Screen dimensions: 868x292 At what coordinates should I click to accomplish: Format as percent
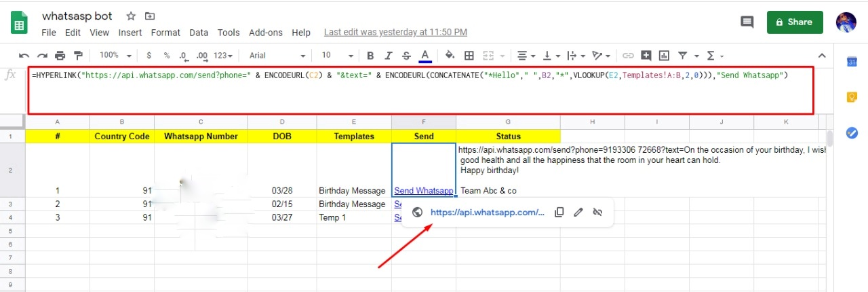pos(166,56)
